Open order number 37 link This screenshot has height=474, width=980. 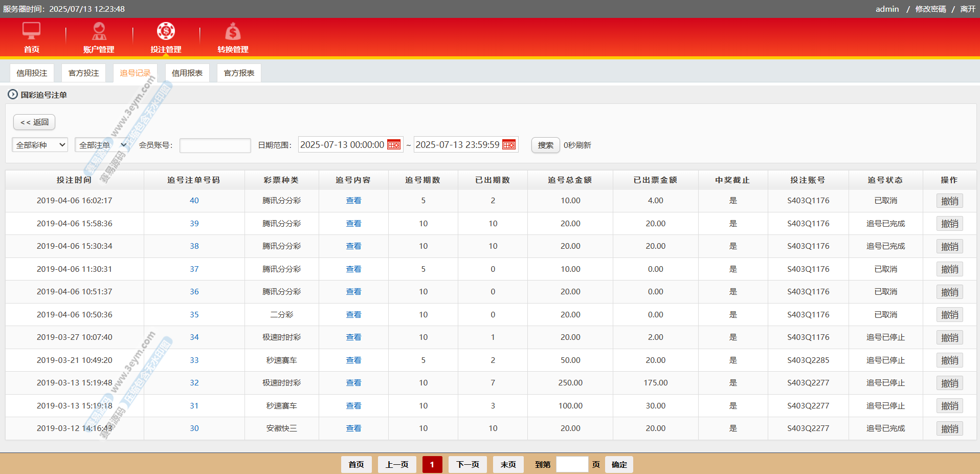point(194,269)
